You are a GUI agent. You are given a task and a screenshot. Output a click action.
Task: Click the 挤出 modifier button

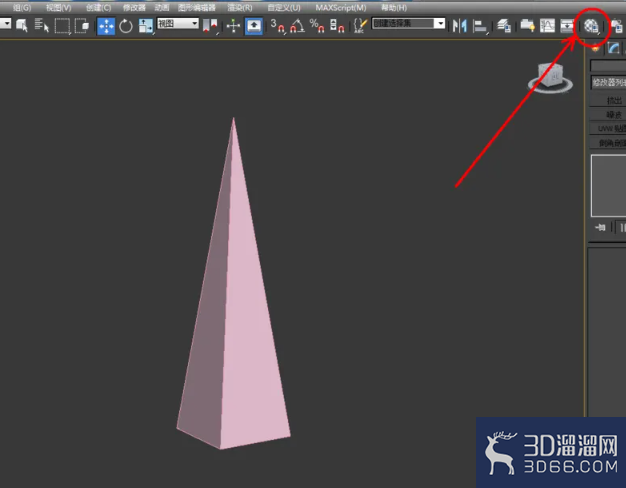point(608,100)
